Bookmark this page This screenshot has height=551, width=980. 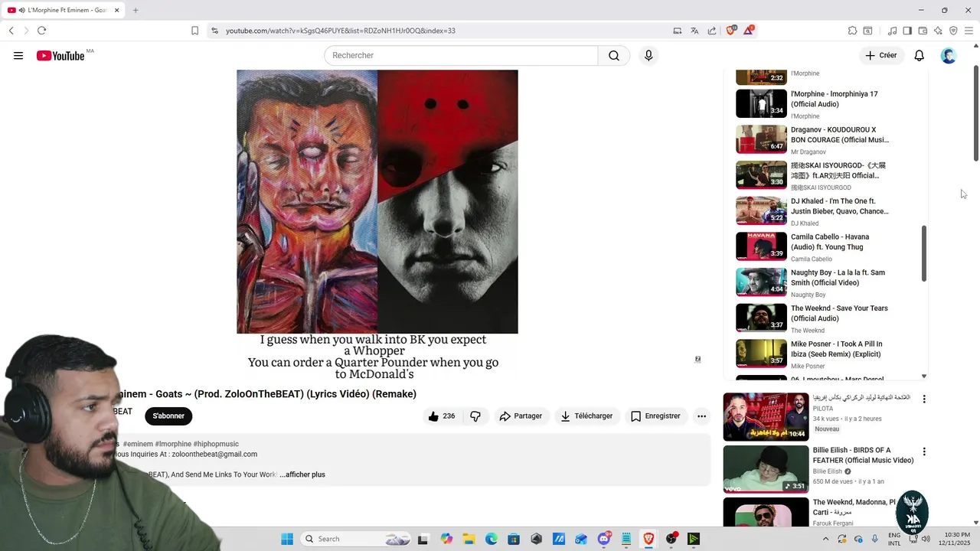[x=194, y=31]
